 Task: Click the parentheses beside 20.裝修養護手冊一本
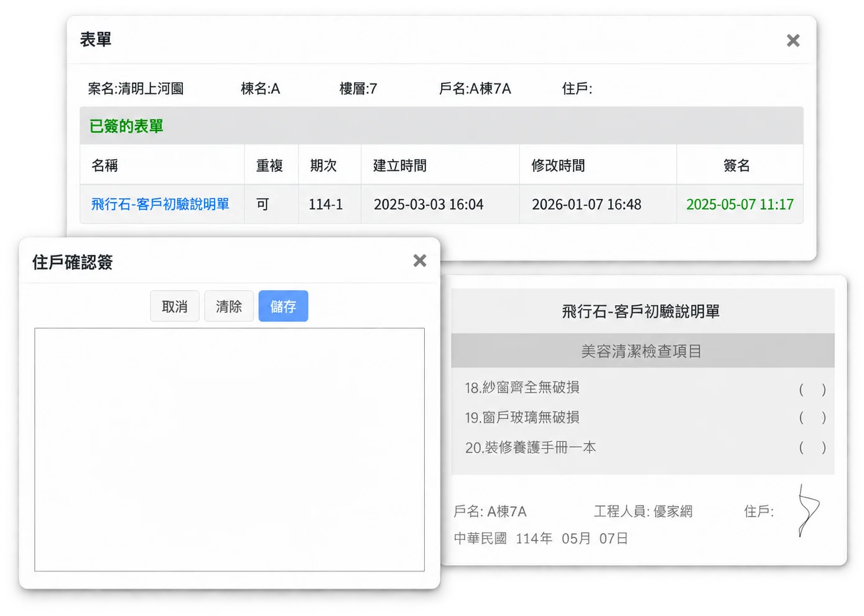[812, 448]
